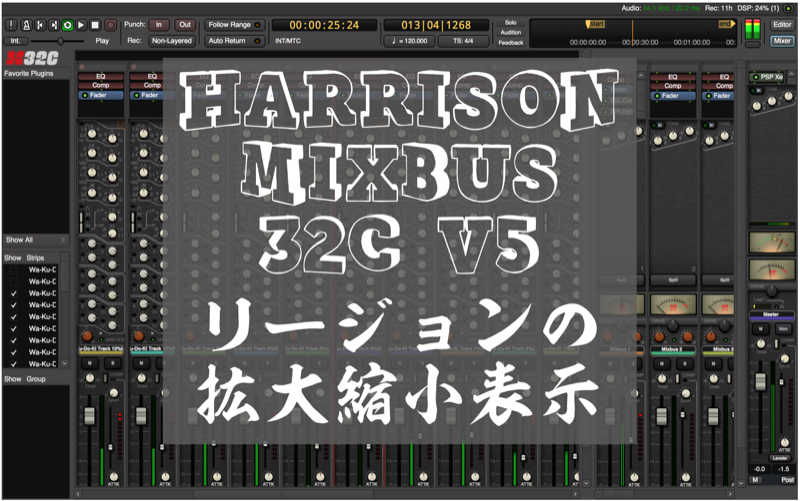This screenshot has width=800, height=501.
Task: Click Spill on the Mixbus 2 strip
Action: (673, 280)
